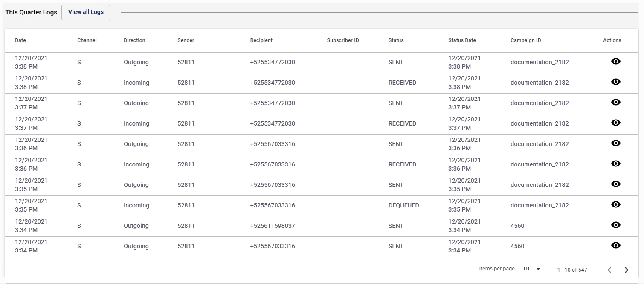Open eye icon for 3:37 PM Outgoing row
The height and width of the screenshot is (284, 644).
tap(615, 102)
